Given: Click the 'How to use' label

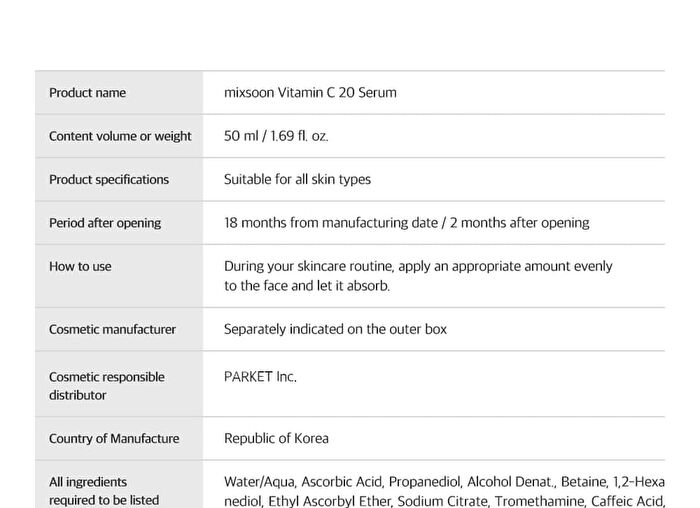Looking at the screenshot, I should pyautogui.click(x=80, y=266).
